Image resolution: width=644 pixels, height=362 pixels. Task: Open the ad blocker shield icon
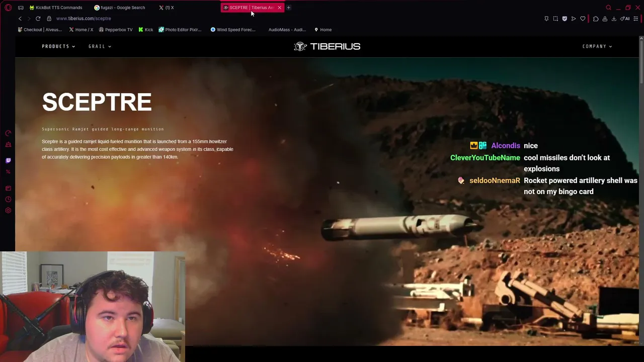pos(565,19)
